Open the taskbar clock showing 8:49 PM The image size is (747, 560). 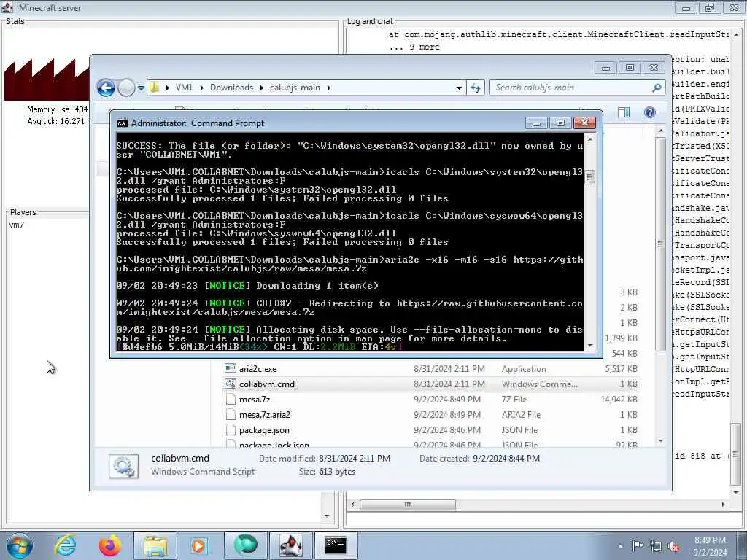(710, 546)
